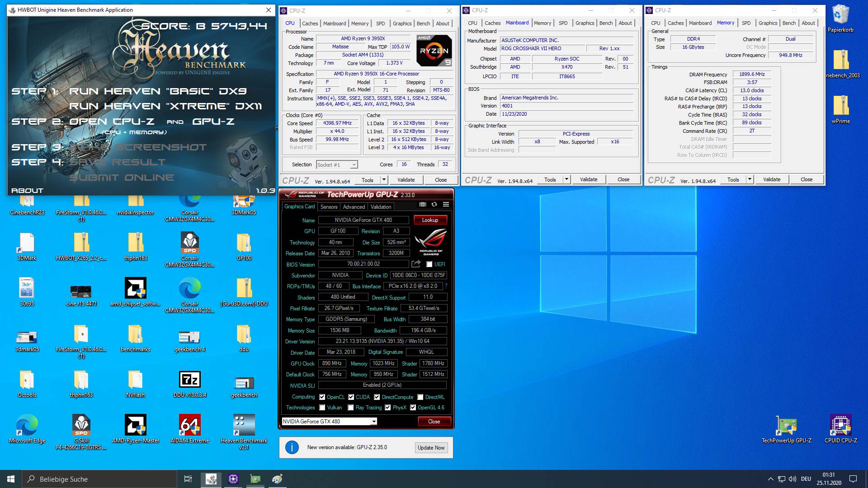Image resolution: width=868 pixels, height=488 pixels.
Task: Take a GPU-Z screenshot with camera icon
Action: click(422, 205)
